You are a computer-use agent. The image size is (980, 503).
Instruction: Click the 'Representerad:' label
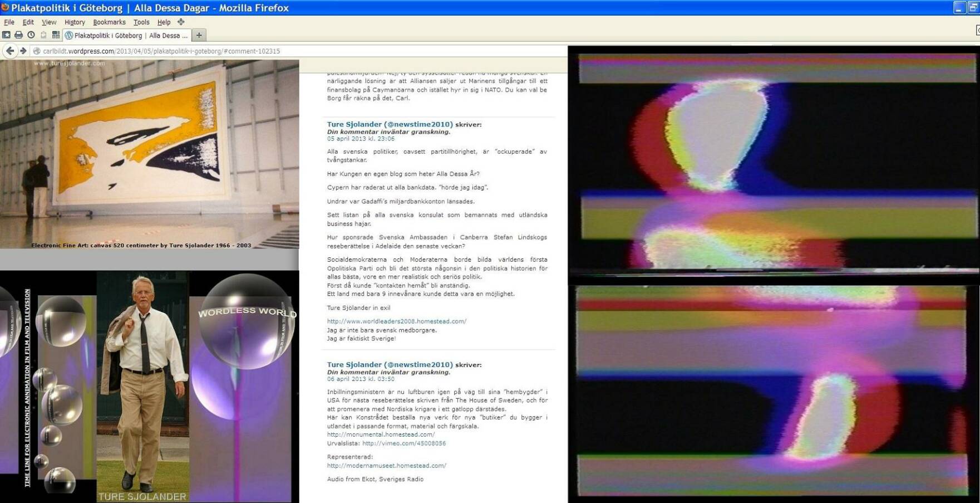coord(350,457)
